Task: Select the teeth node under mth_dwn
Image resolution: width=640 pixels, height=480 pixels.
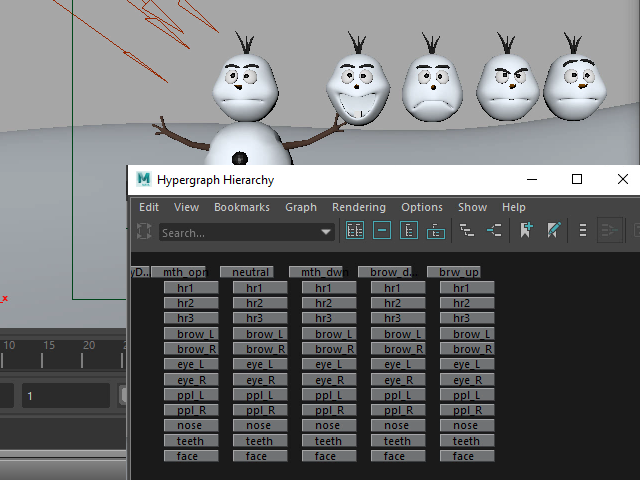Action: click(328, 441)
